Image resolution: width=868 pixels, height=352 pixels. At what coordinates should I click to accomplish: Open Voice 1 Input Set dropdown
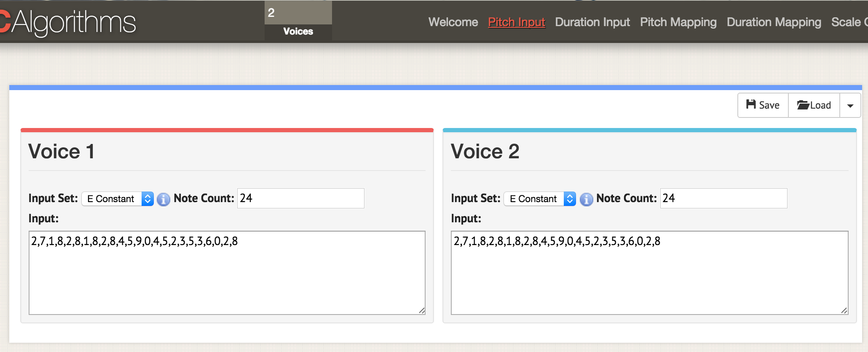point(118,199)
